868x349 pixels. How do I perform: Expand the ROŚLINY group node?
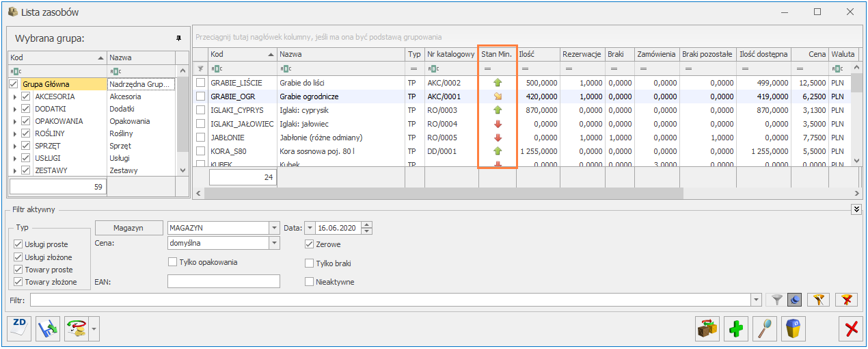coord(15,133)
